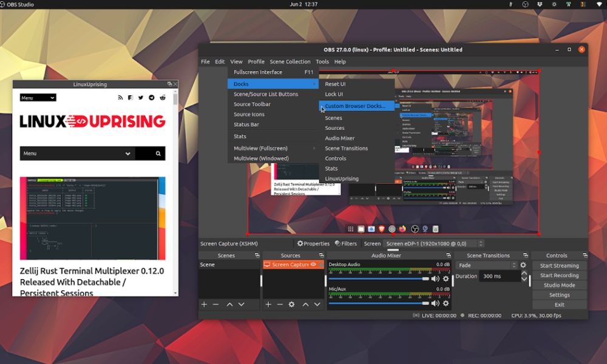
Task: Click the Flipboard icon in LinuxUprising dock
Action: tap(131, 98)
